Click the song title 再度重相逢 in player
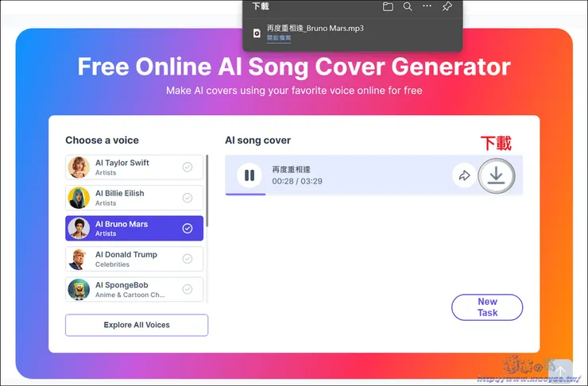The image size is (588, 386). coord(291,169)
